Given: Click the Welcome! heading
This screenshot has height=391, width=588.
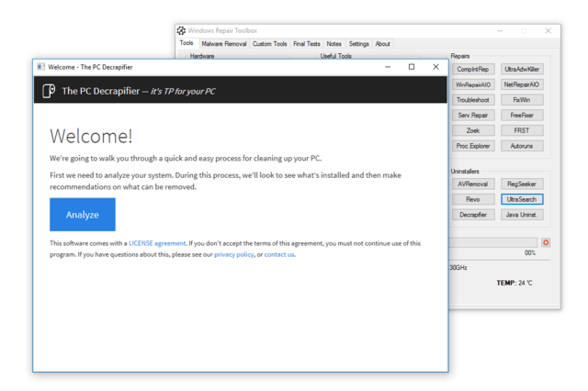Looking at the screenshot, I should click(x=91, y=137).
